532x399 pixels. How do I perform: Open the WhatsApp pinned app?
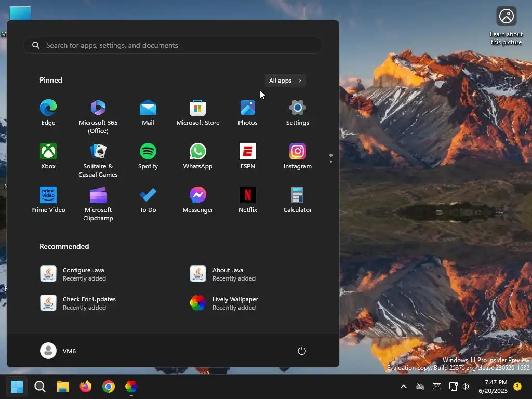click(198, 156)
